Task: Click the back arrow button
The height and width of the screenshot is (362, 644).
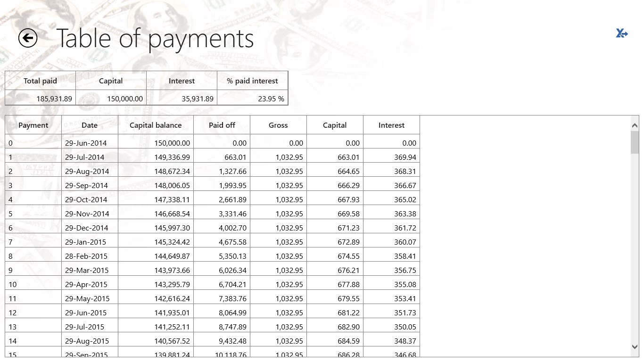Action: [x=28, y=38]
